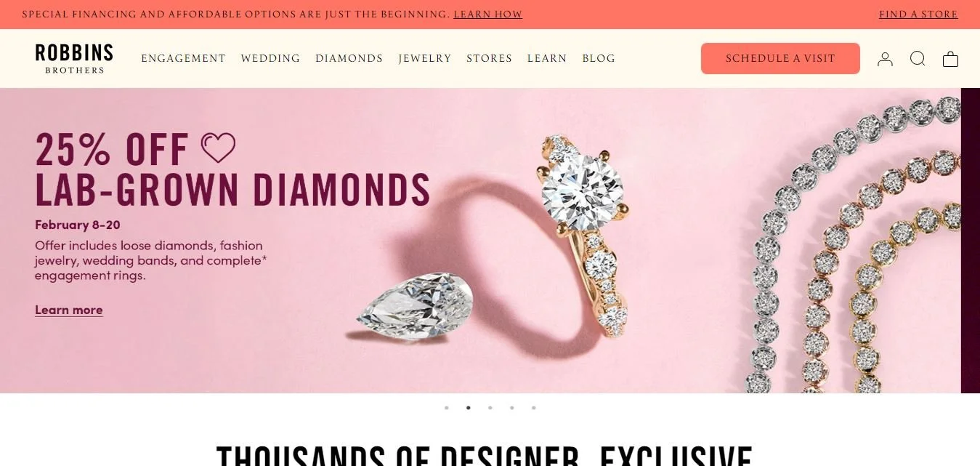Open the account profile icon
The height and width of the screenshot is (466, 980).
885,59
